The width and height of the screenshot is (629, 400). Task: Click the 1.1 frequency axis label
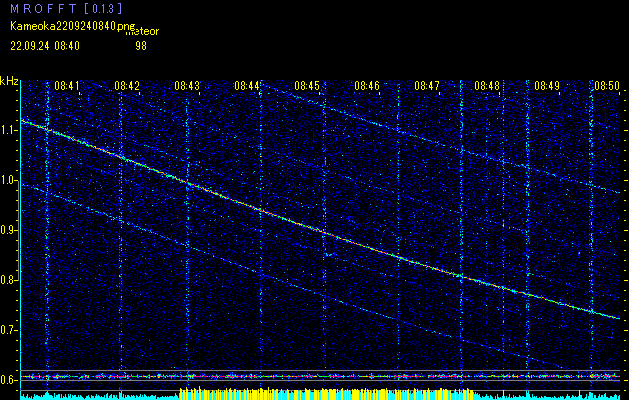pos(8,130)
